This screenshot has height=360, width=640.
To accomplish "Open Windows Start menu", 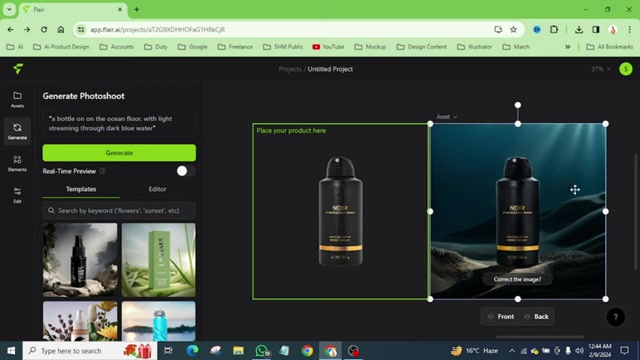I will [11, 351].
